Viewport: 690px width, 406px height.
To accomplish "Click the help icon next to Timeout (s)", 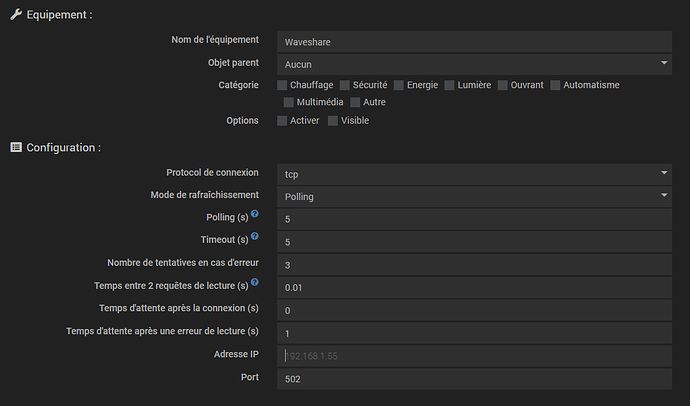I will click(255, 237).
